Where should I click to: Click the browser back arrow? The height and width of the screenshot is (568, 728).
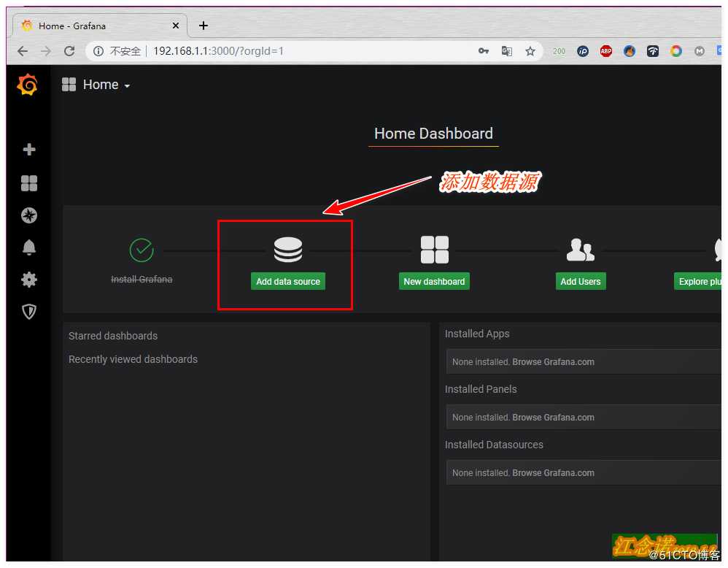click(x=23, y=51)
